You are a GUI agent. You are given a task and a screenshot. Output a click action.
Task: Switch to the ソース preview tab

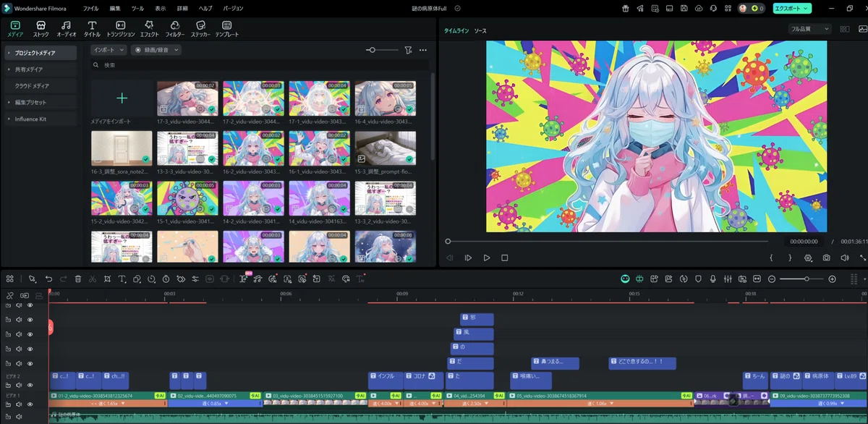pyautogui.click(x=480, y=31)
